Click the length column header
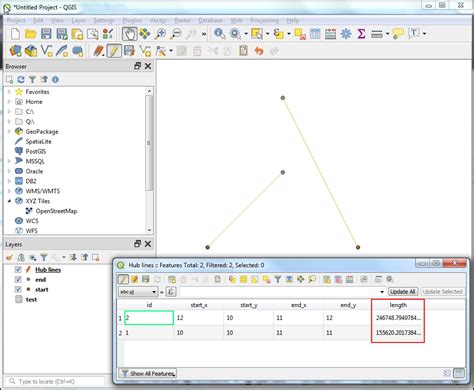Screen dimensions: 474x390 click(398, 305)
